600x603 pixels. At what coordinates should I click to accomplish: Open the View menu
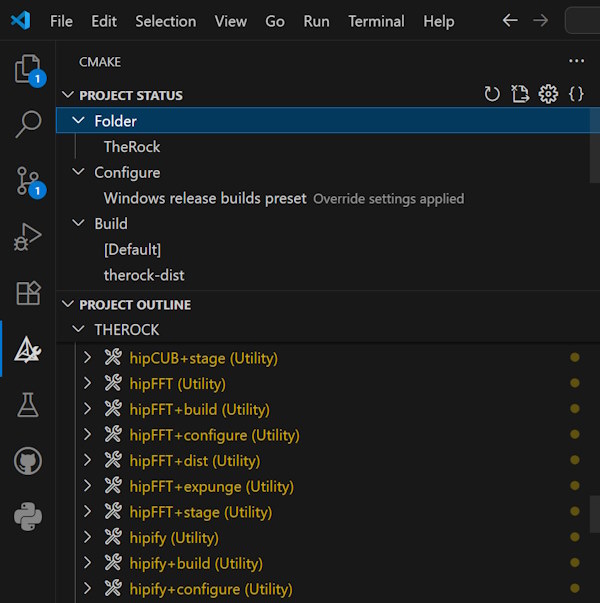[x=231, y=21]
